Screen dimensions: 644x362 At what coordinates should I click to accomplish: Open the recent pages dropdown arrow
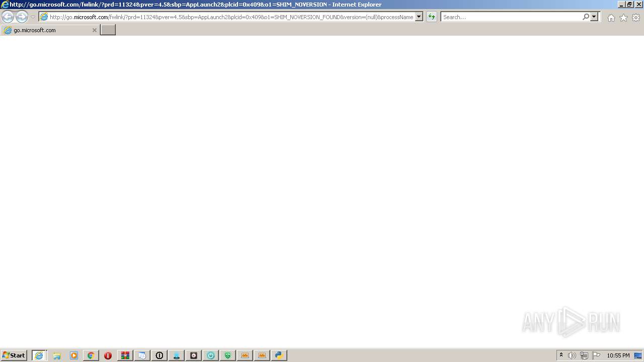(x=33, y=17)
